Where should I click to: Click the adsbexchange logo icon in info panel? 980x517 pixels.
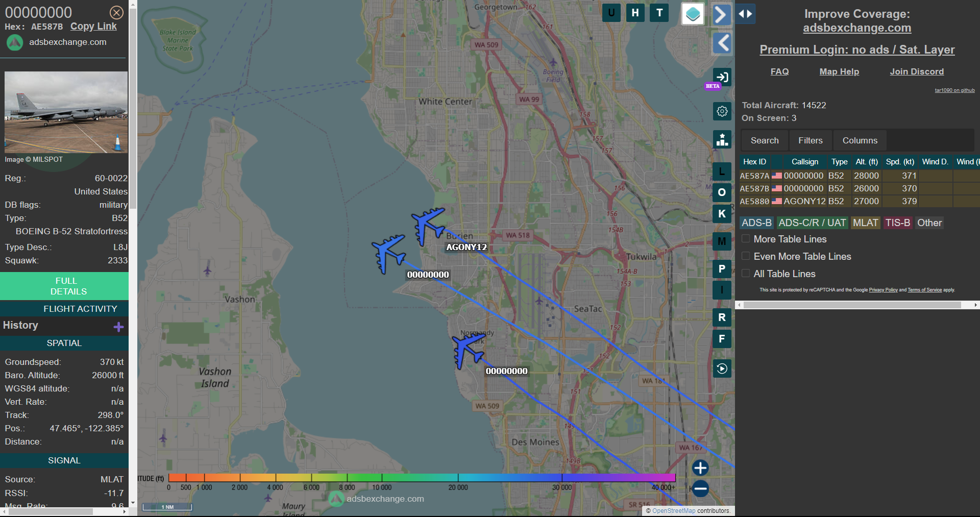coord(14,42)
